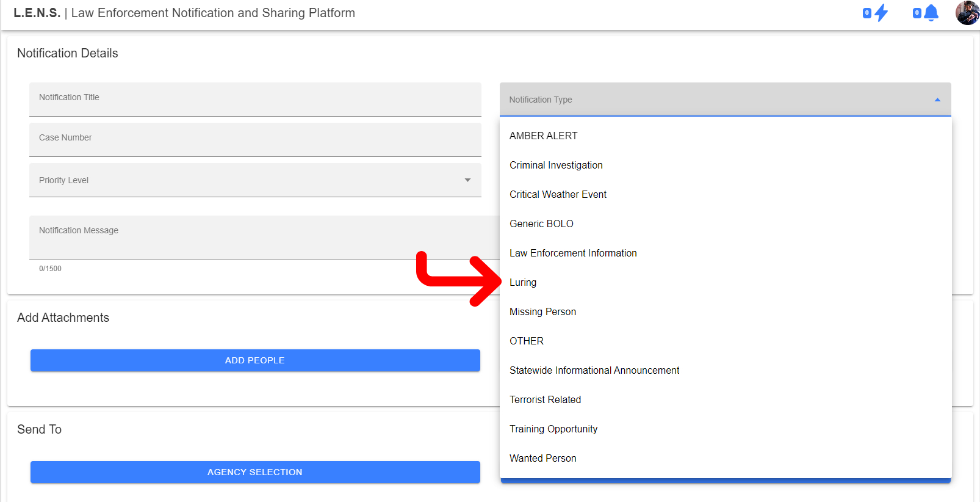Choose Criminal Investigation notification type
This screenshot has width=980, height=502.
(x=556, y=165)
